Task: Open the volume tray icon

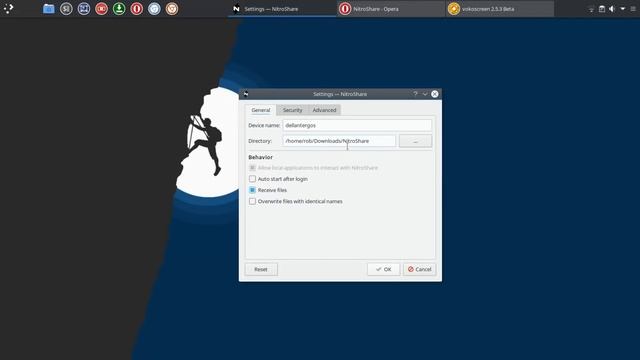Action: (x=612, y=9)
